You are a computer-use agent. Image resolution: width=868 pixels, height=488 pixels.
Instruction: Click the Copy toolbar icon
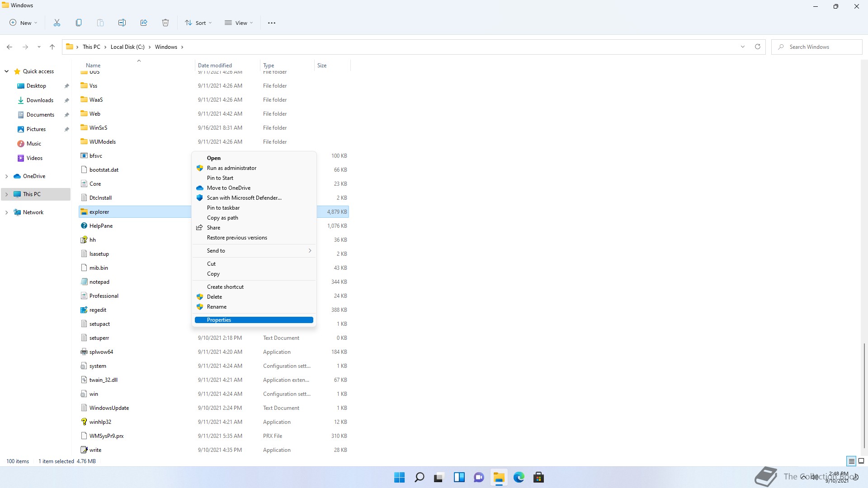(79, 23)
